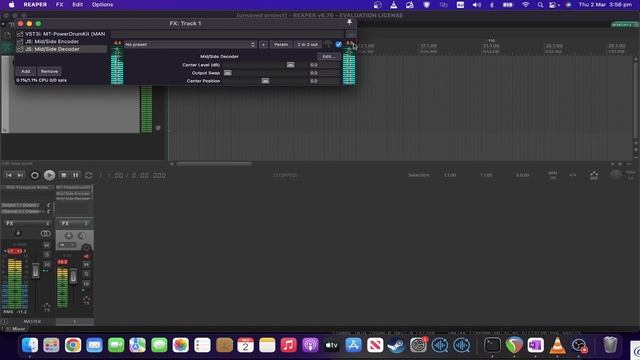Open VLC from the Dock
The image size is (640, 360).
(557, 345)
